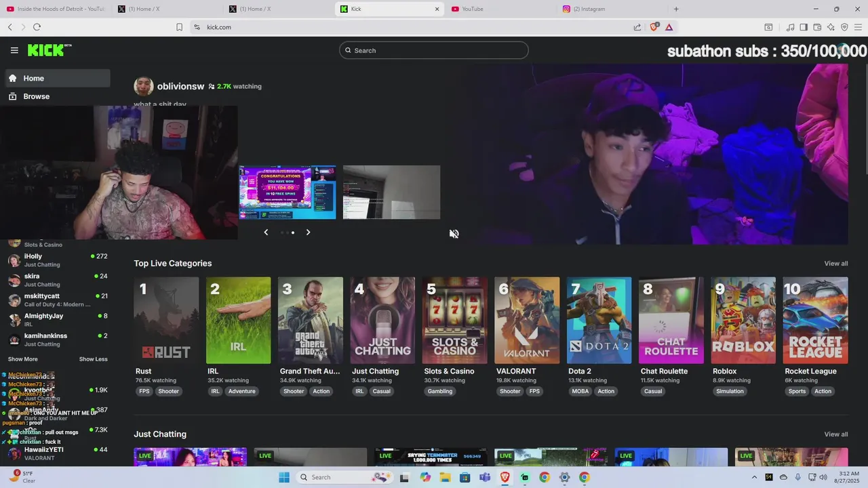The image size is (868, 488).
Task: Open mskittycatt channel in sidebar
Action: click(58, 300)
